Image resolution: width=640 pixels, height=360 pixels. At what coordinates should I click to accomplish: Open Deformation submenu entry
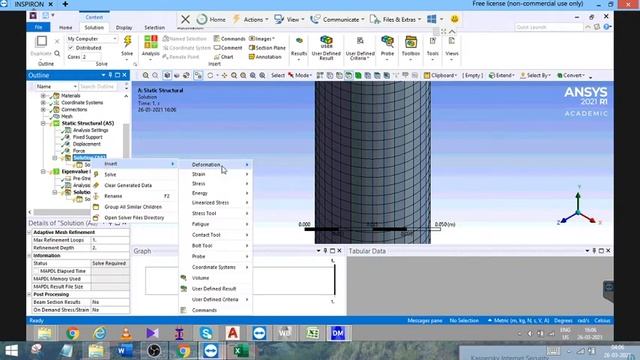pyautogui.click(x=215, y=164)
